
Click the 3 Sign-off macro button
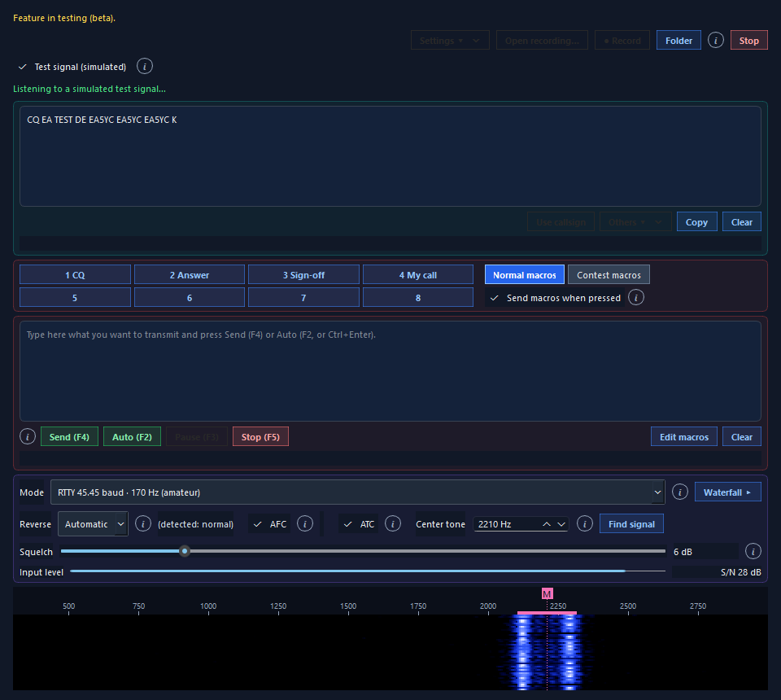point(303,275)
